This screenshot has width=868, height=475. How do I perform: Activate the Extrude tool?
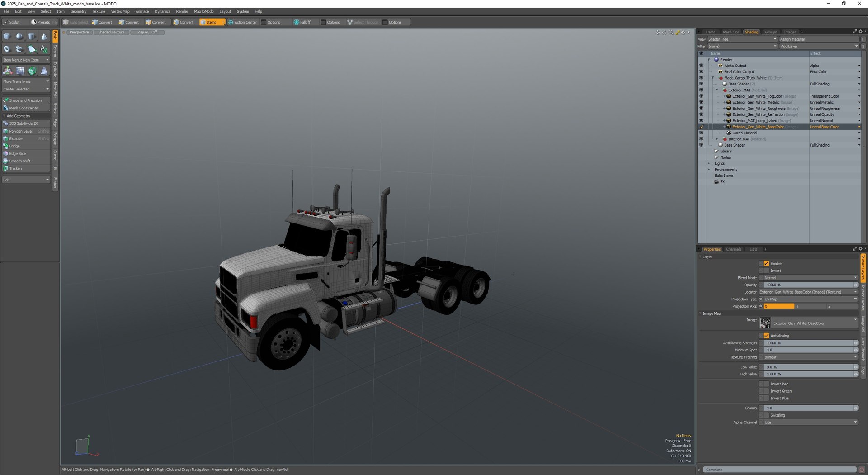click(26, 139)
